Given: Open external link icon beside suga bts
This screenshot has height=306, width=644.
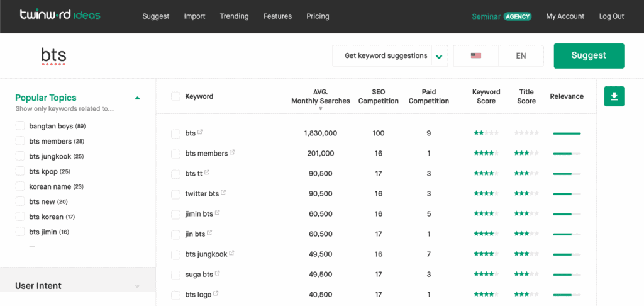Looking at the screenshot, I should pos(217,273).
